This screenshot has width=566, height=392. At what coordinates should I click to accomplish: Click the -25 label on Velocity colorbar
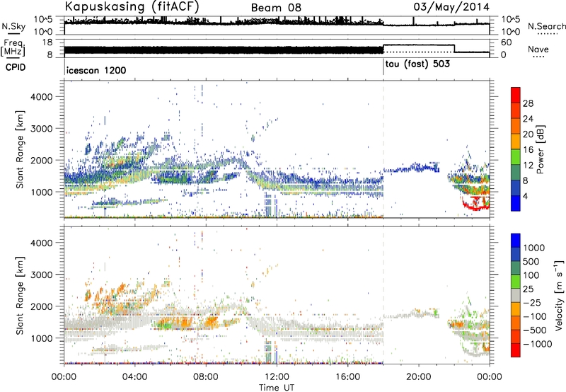(x=533, y=302)
